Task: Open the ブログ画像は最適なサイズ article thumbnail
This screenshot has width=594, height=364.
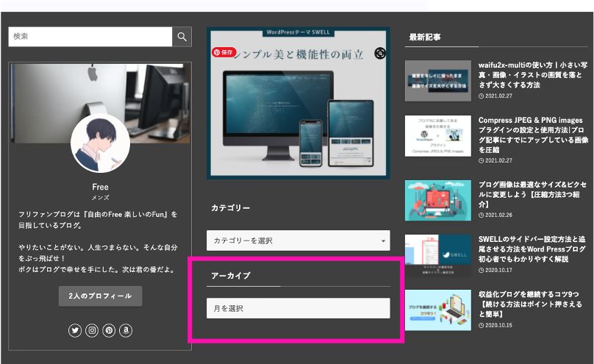Action: point(438,200)
